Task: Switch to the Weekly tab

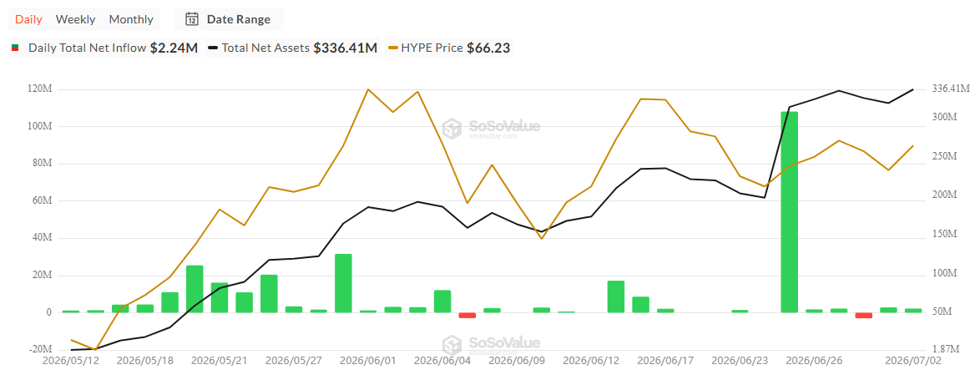Action: [76, 19]
